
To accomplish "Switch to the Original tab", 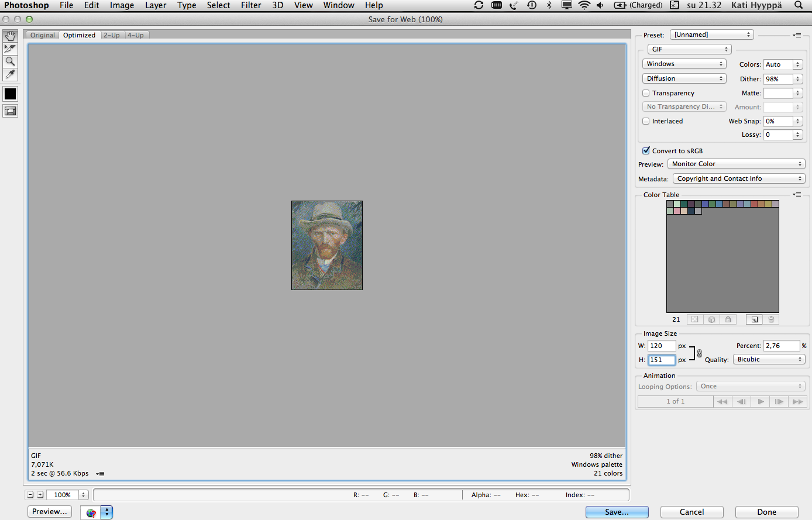I will coord(43,35).
